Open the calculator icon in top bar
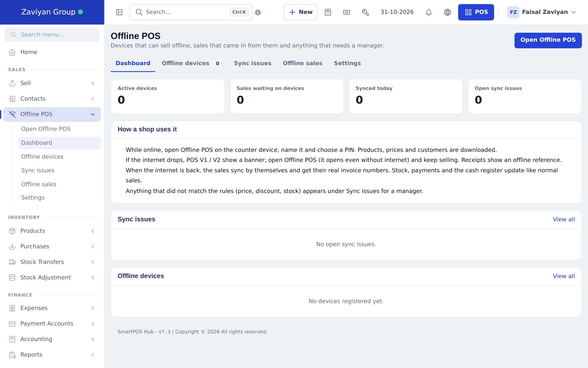The height and width of the screenshot is (368, 588). click(x=328, y=12)
